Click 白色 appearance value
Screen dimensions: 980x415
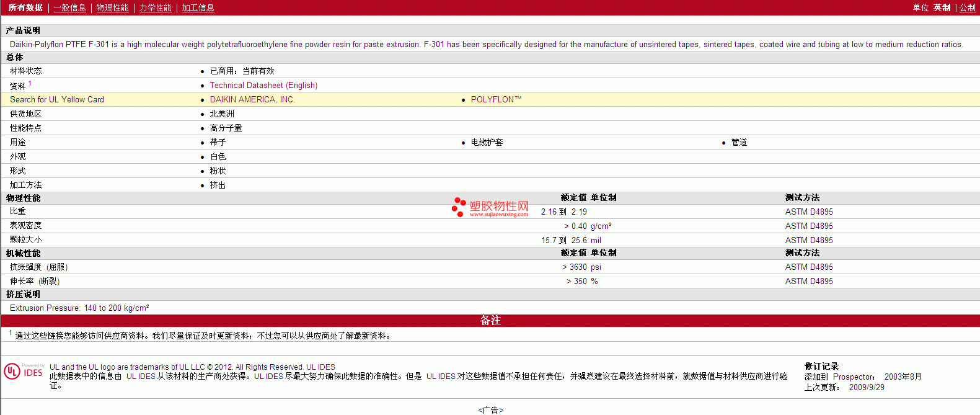pos(218,156)
